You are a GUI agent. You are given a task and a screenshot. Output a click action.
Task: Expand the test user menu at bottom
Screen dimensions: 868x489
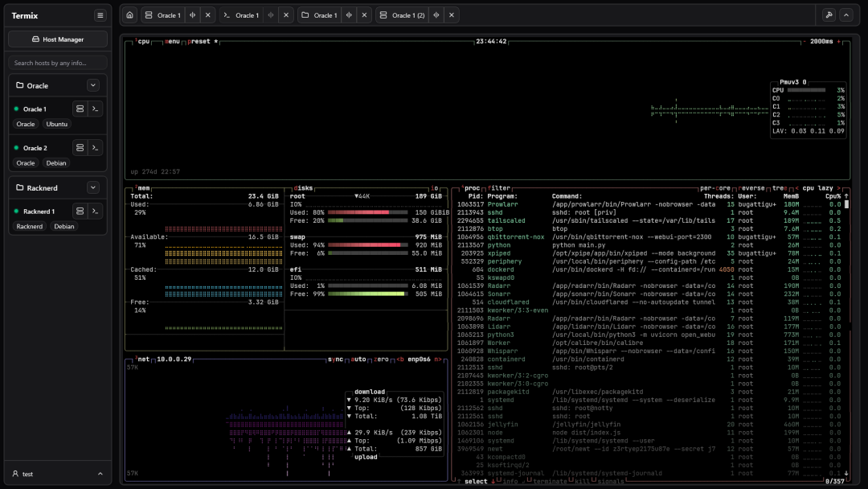pos(56,474)
